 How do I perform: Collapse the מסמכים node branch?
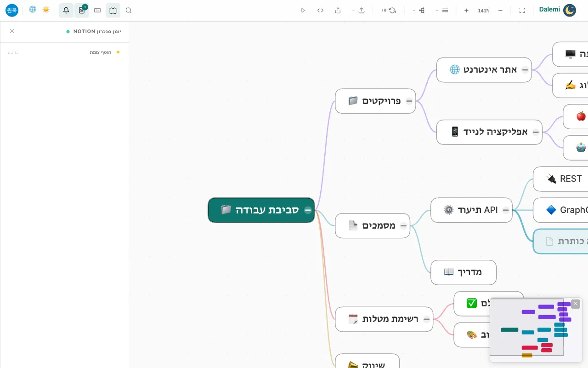(x=403, y=226)
